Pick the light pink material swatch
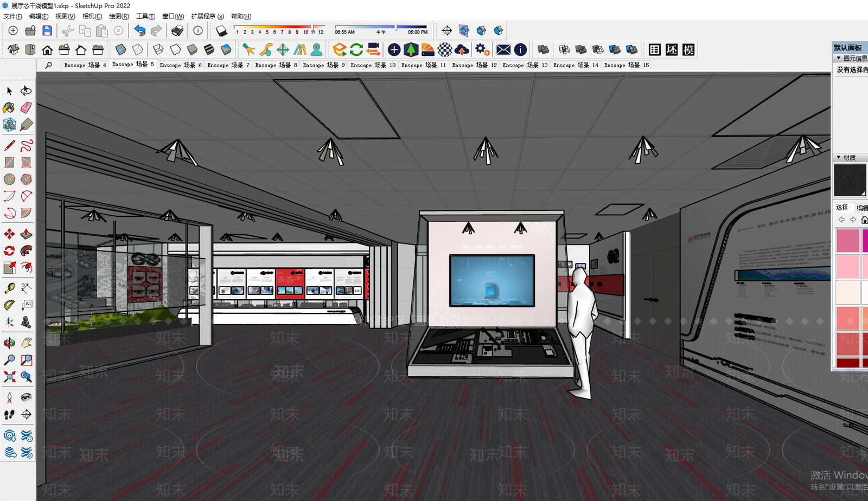This screenshot has width=868, height=501. (x=848, y=267)
